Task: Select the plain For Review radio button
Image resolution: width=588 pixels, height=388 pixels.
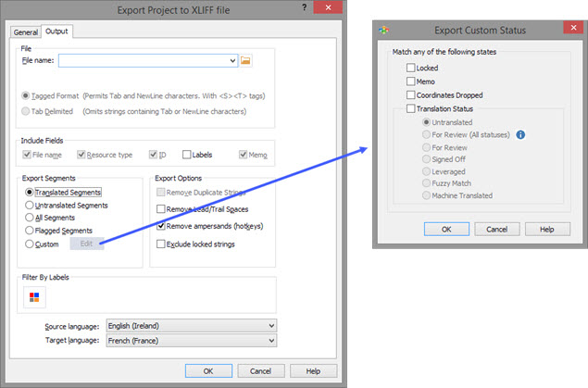Action: point(426,147)
